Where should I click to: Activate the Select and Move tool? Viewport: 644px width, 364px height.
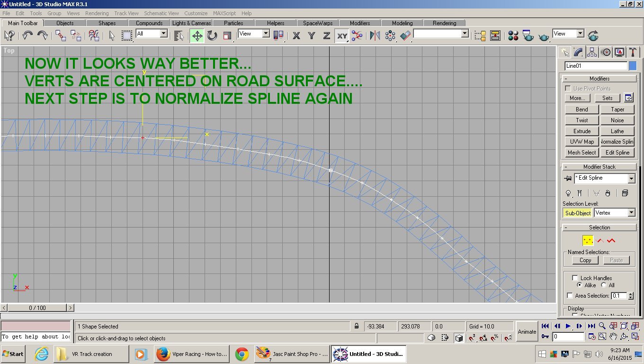coord(197,36)
